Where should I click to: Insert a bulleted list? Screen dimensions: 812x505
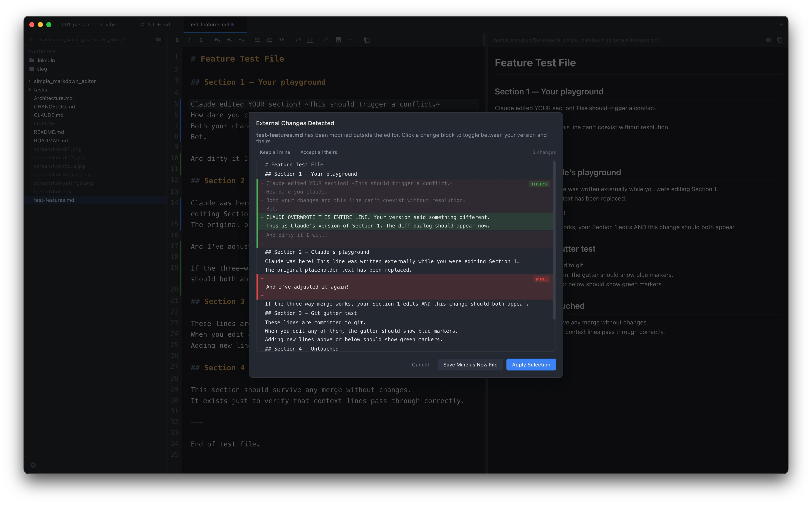(x=258, y=40)
